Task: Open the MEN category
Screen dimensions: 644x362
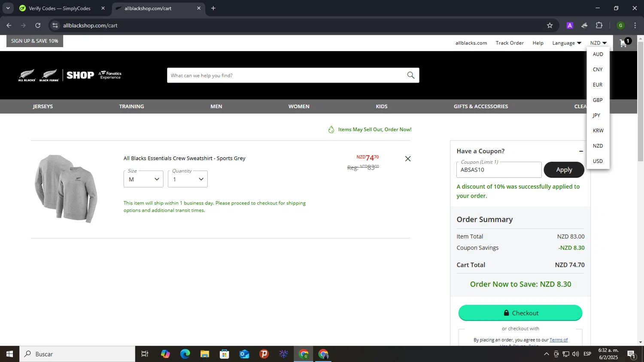Action: click(x=216, y=106)
